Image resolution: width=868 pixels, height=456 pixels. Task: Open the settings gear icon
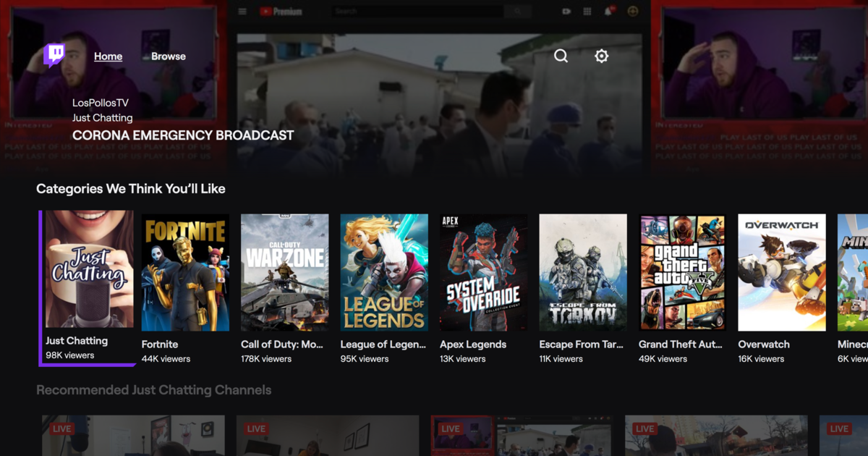coord(602,56)
